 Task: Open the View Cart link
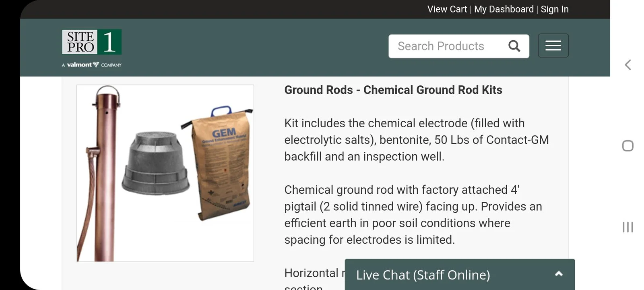pyautogui.click(x=447, y=9)
